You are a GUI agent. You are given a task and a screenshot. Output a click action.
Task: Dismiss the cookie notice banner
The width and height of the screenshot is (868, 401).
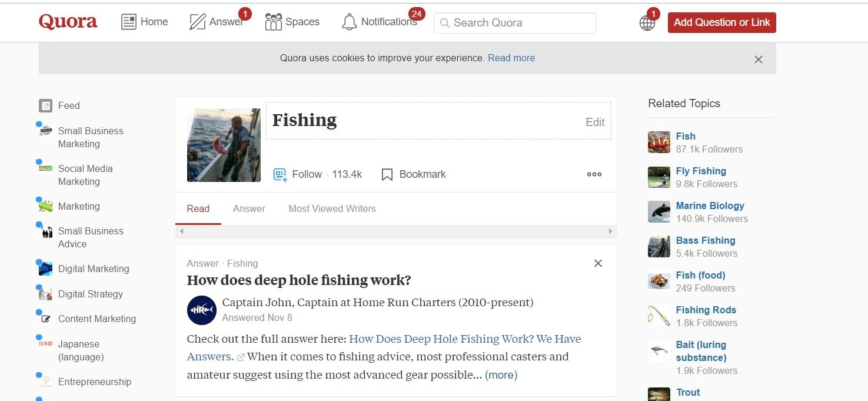point(759,59)
